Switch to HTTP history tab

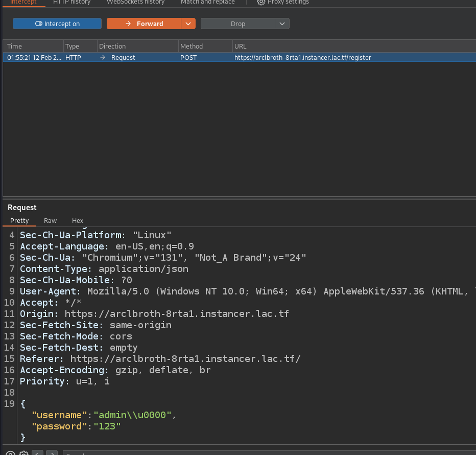click(x=72, y=2)
